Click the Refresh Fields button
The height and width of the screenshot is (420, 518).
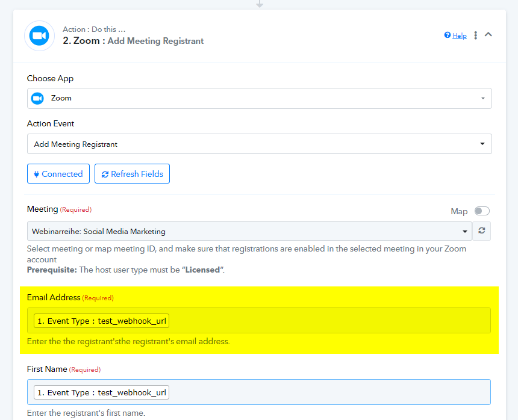coord(132,173)
